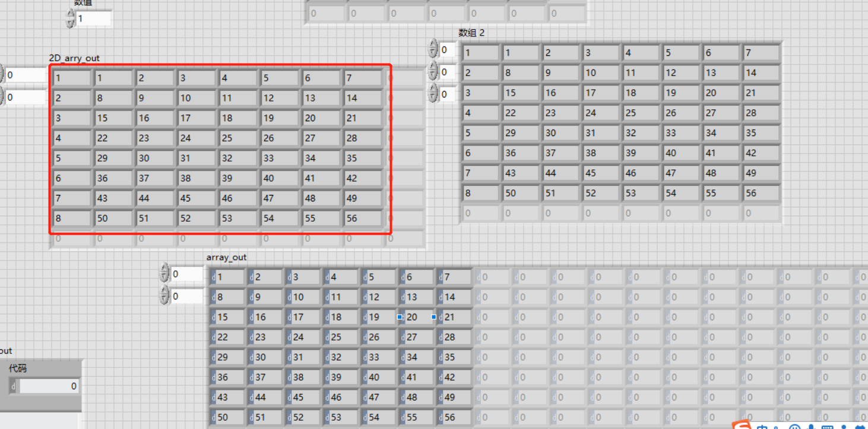Viewport: 868px width, 429px height.
Task: Select cell 41 in 数组 2
Action: pyautogui.click(x=721, y=153)
